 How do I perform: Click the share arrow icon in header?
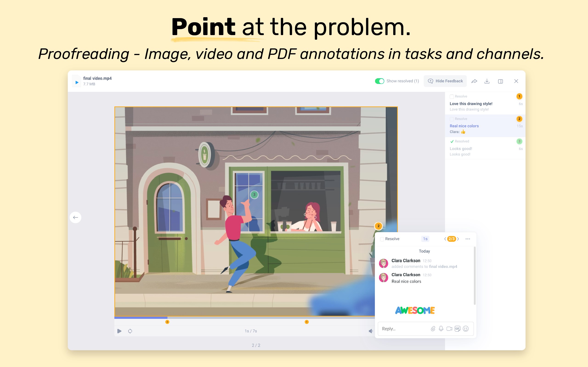(x=474, y=81)
